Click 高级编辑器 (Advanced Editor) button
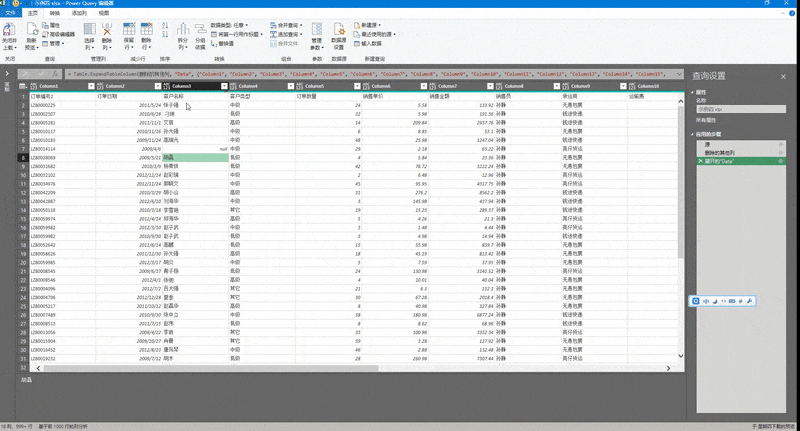 click(x=62, y=35)
